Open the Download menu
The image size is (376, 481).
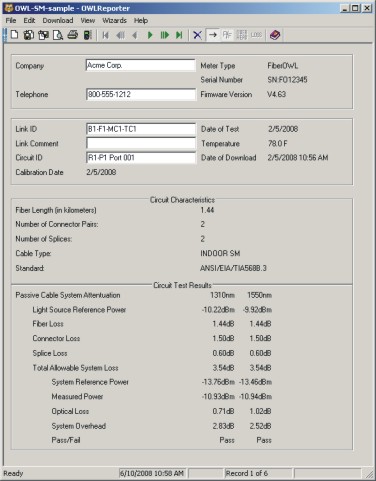pos(58,21)
